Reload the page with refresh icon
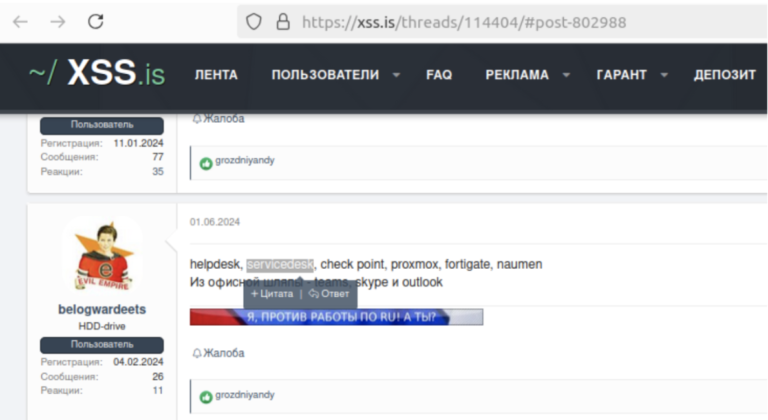 point(96,21)
